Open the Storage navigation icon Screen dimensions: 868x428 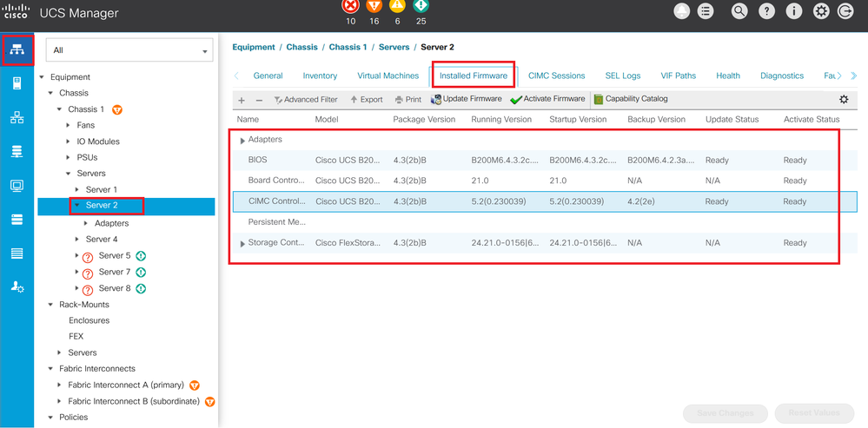coord(17,220)
